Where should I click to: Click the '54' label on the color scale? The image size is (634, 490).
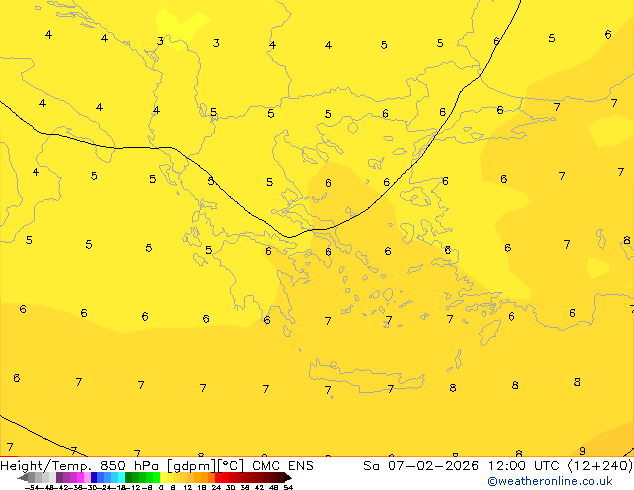coord(288,487)
